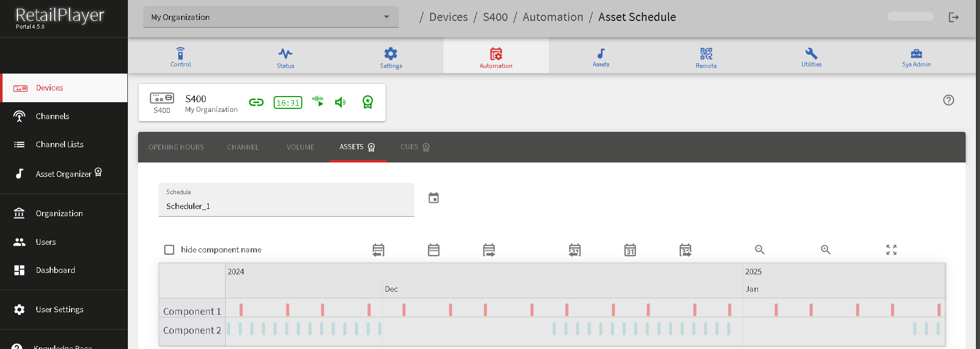
Task: Expand the My Organization dropdown
Action: coord(271,17)
